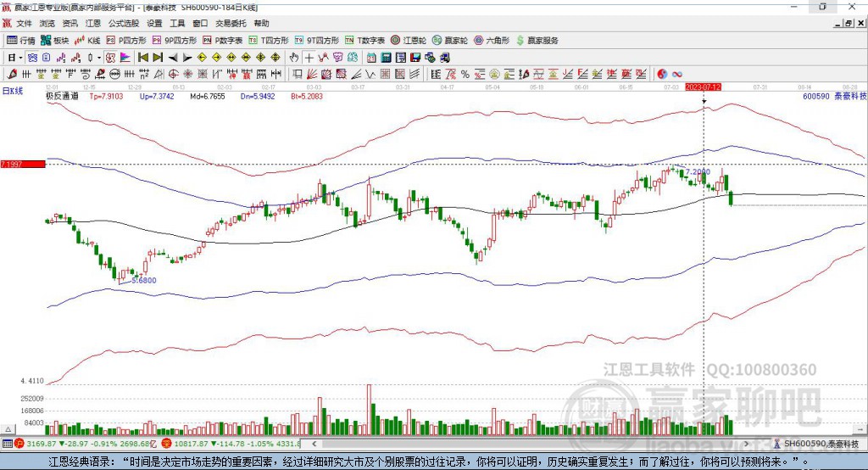The height and width of the screenshot is (470, 868).
Task: Open the P四方形 tool
Action: click(126, 41)
